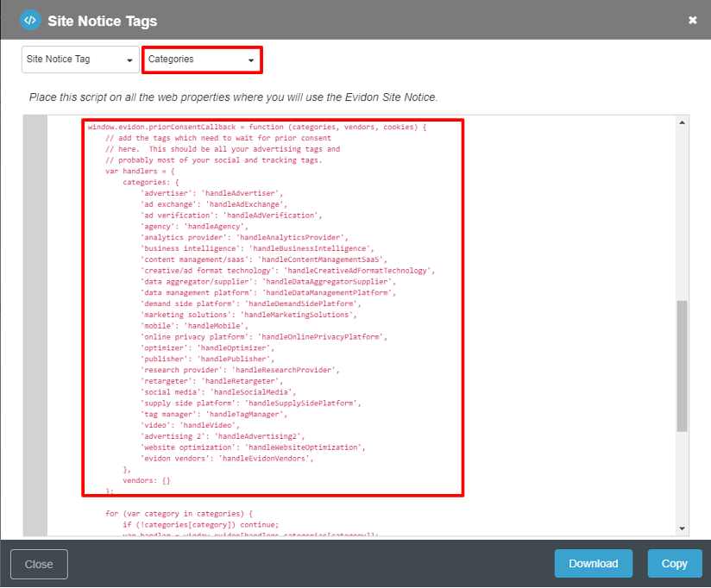Click the 'advertiser': 'handleAdvertiser' line
The height and width of the screenshot is (588, 711).
pos(211,193)
